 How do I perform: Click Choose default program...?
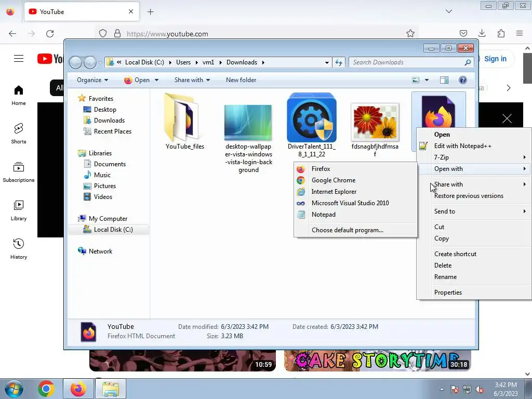tap(355, 230)
